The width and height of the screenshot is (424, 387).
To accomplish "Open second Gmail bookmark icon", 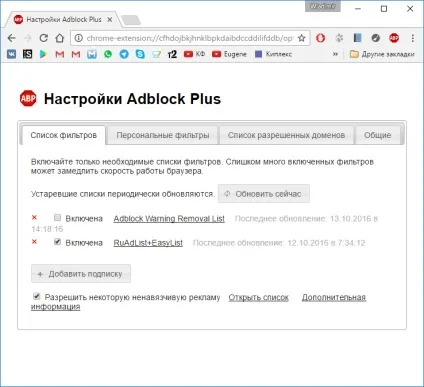I will (76, 54).
